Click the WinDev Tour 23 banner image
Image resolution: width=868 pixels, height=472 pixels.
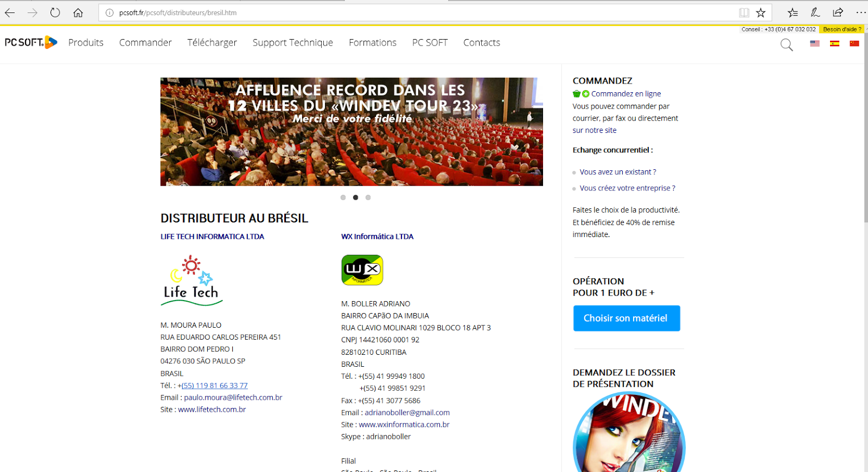352,132
